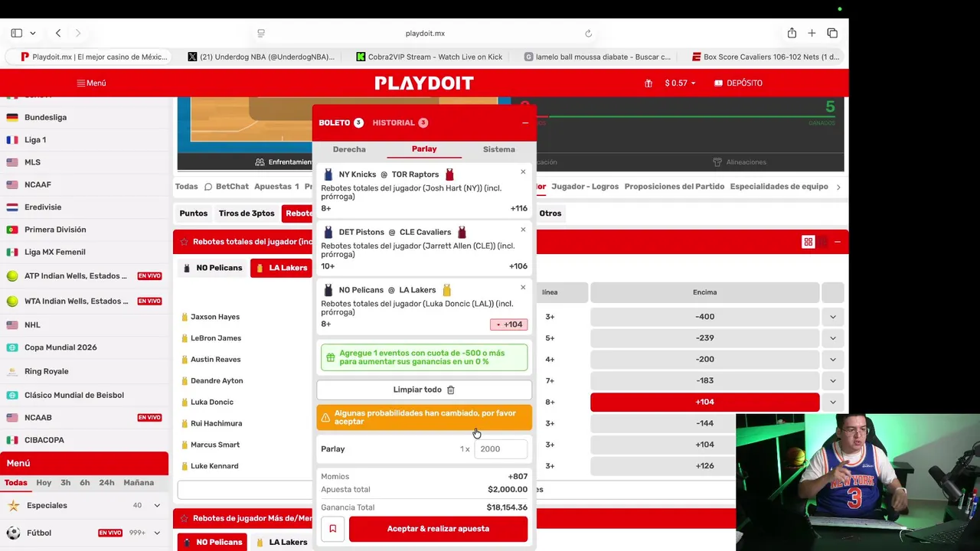Open the Underdog NBA browser tab
The height and width of the screenshot is (551, 980).
click(x=260, y=57)
